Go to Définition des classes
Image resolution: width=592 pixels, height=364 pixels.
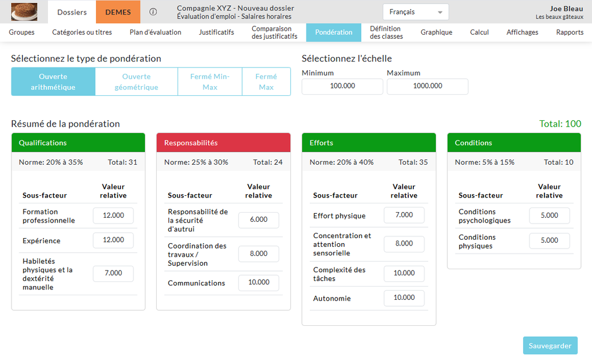tap(386, 32)
